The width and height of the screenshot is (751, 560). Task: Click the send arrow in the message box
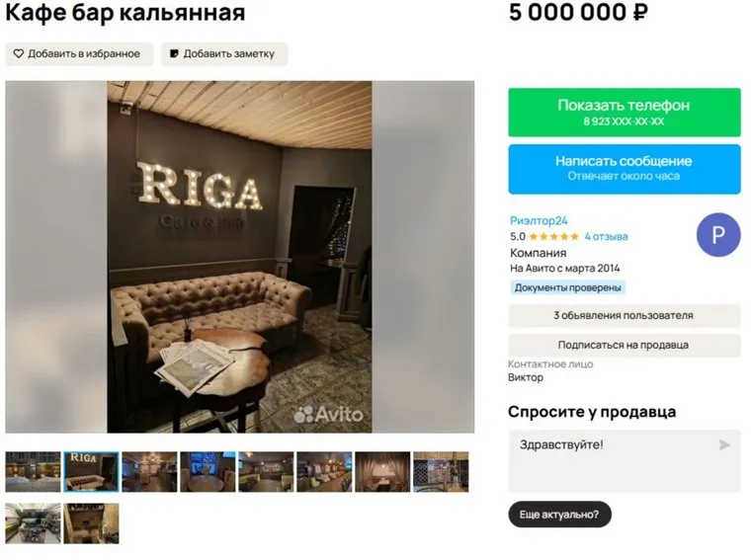pyautogui.click(x=724, y=445)
